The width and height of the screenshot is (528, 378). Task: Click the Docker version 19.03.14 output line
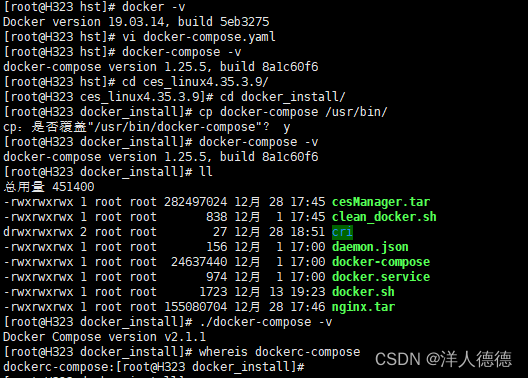coord(136,22)
